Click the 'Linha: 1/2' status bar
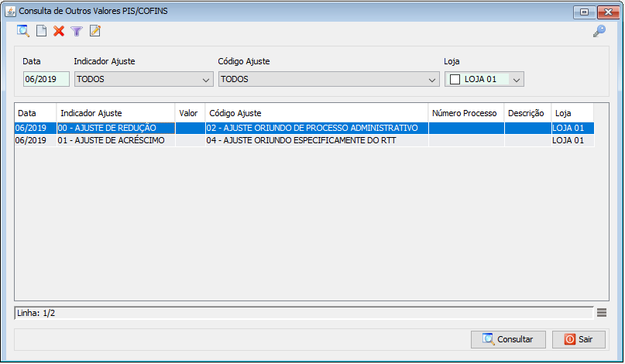Screen dimensions: 625x364 [x=304, y=313]
